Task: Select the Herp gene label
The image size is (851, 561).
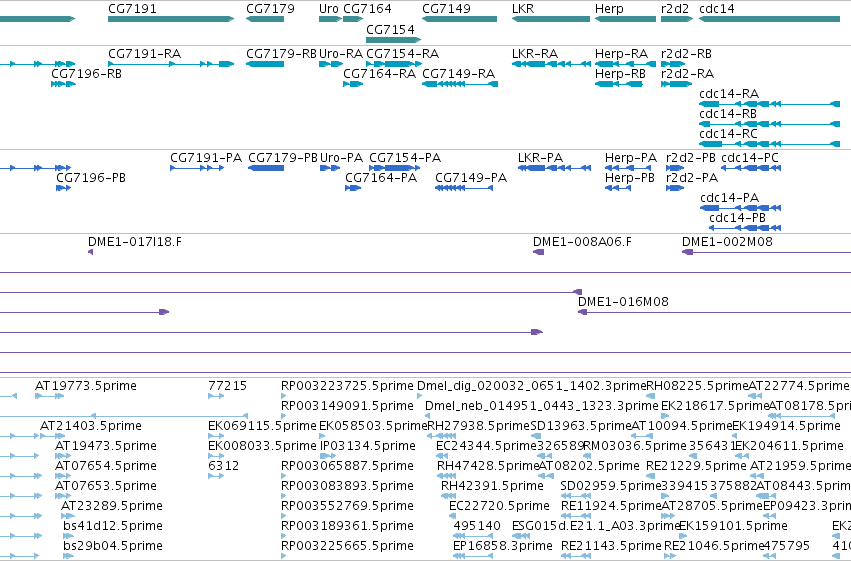Action: 609,9
